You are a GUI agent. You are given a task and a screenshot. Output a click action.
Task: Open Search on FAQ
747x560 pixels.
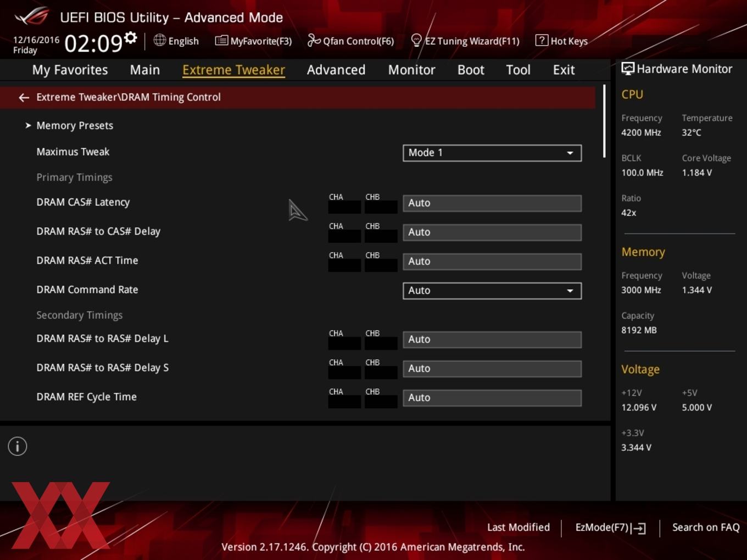[706, 527]
